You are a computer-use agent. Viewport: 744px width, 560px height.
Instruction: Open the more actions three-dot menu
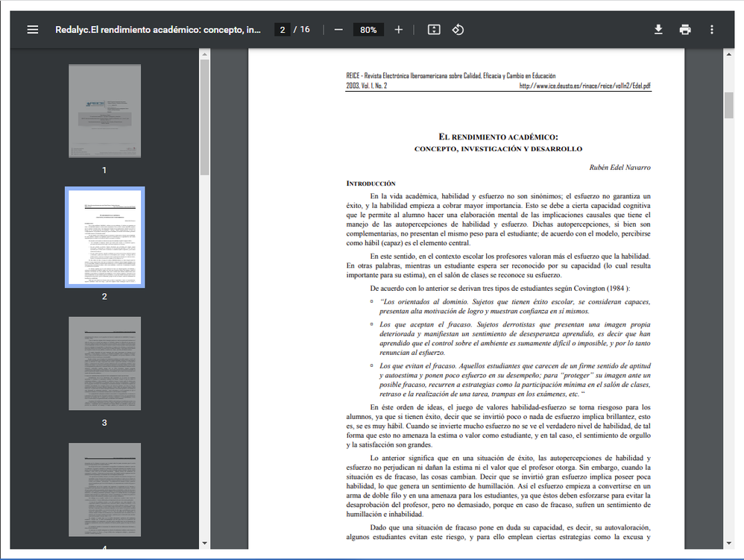[x=712, y=29]
